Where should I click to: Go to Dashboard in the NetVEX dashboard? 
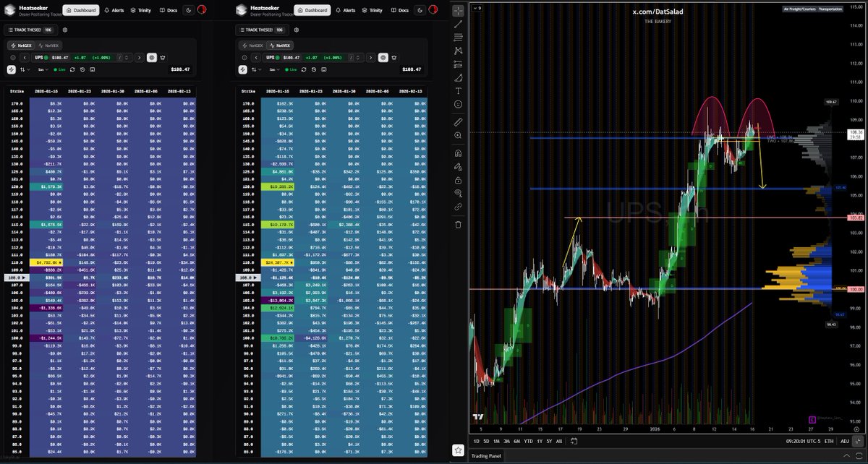(x=312, y=10)
